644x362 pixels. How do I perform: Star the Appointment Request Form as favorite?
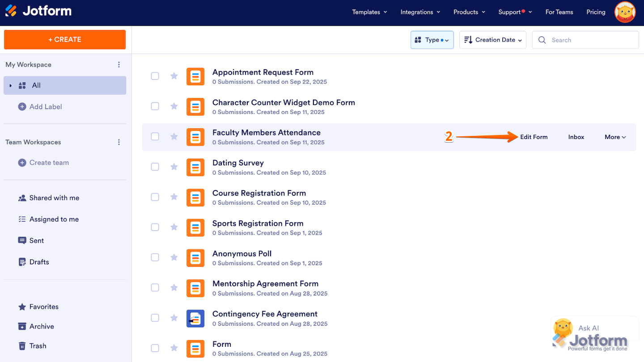point(174,76)
